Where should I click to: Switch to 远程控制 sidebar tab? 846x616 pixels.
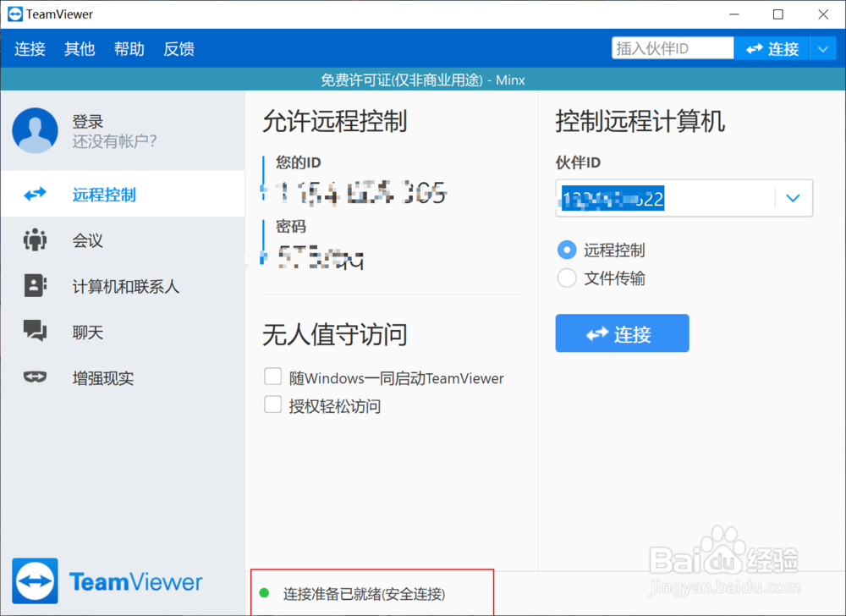[x=123, y=194]
